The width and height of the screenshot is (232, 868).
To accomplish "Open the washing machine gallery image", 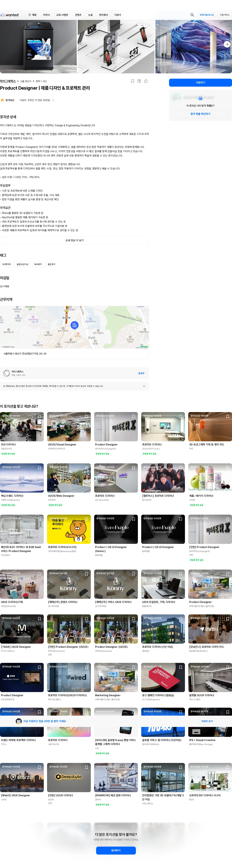I will click(38, 46).
